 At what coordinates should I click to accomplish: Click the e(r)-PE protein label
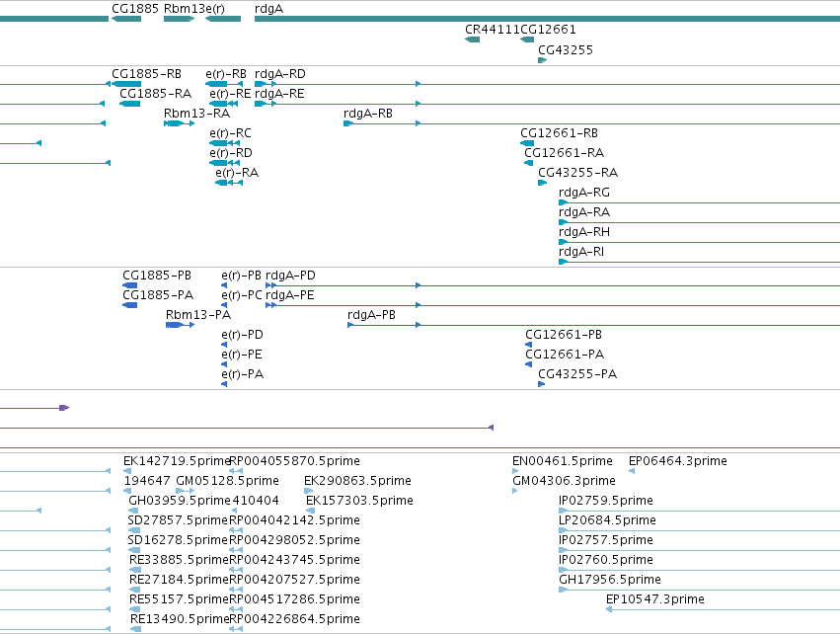point(242,355)
